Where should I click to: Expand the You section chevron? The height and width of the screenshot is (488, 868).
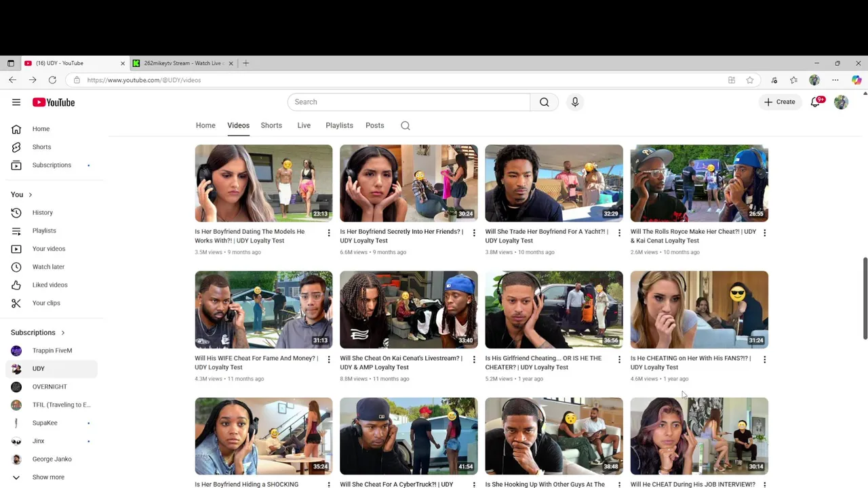(x=30, y=195)
